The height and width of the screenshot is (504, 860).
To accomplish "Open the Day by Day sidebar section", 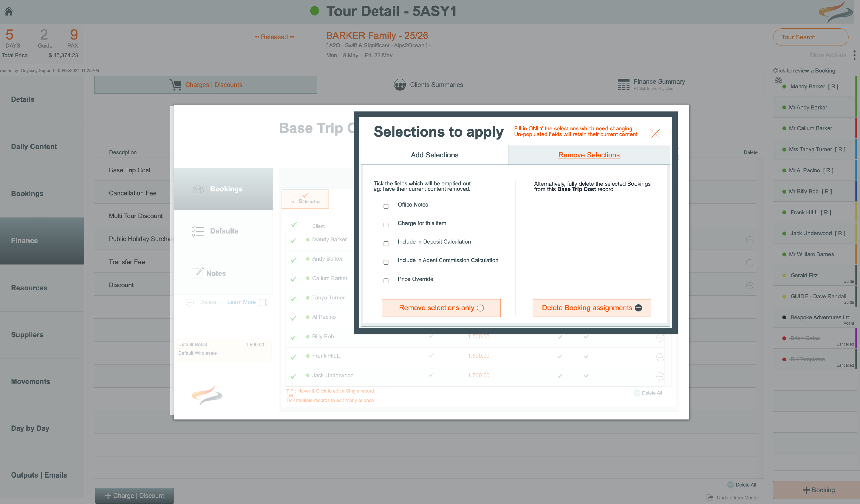I will pyautogui.click(x=42, y=428).
